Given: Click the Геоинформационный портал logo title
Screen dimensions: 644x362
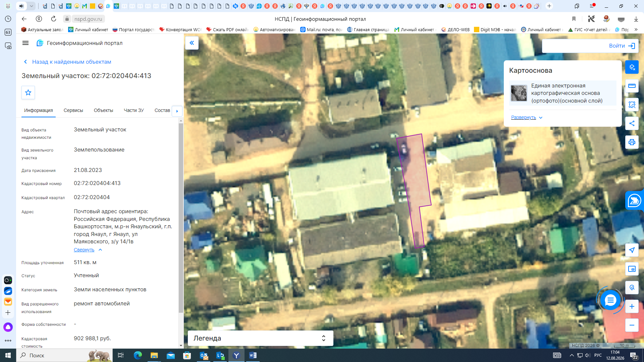Looking at the screenshot, I should click(x=79, y=43).
